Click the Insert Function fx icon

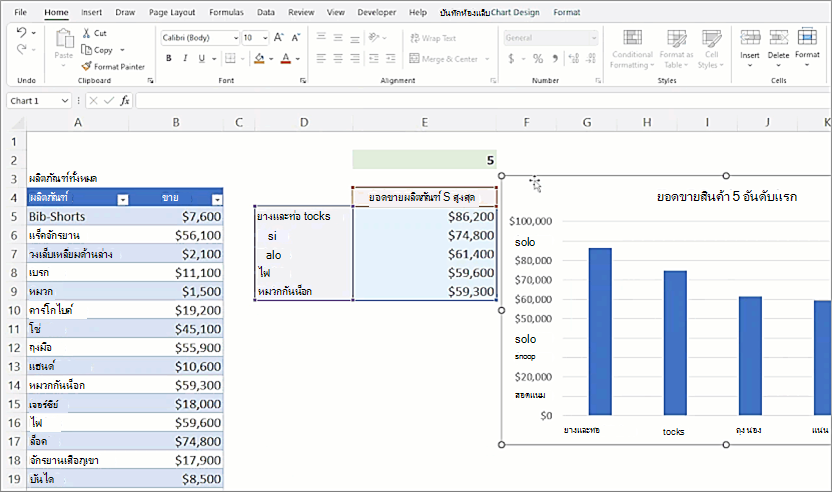click(x=125, y=100)
